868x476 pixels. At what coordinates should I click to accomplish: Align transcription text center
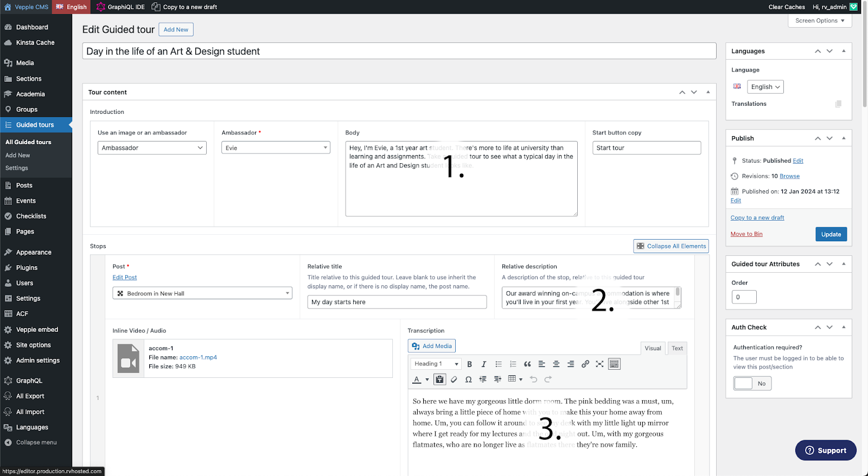(x=556, y=364)
